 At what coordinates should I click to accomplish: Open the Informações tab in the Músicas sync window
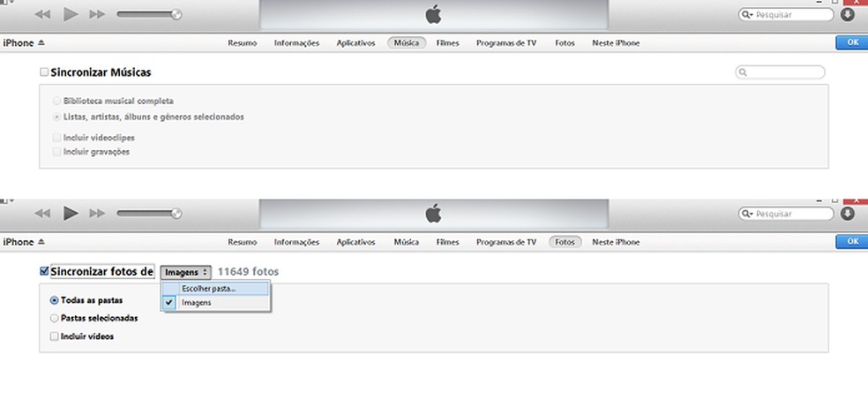pyautogui.click(x=296, y=42)
